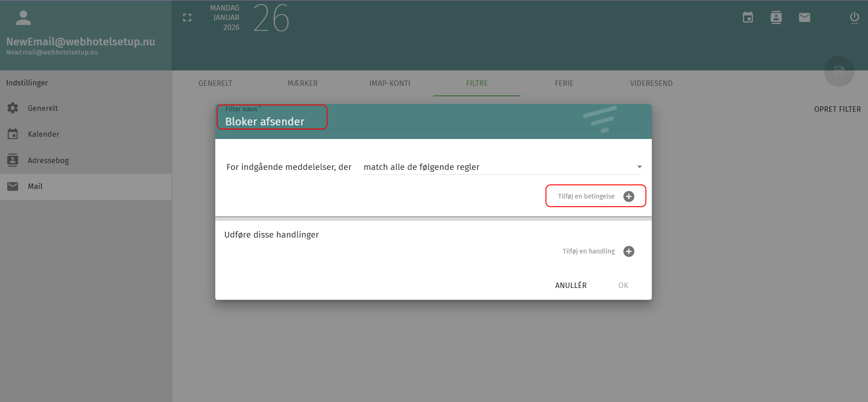Confirm the filter with OK
Viewport: 868px width, 402px height.
point(623,285)
